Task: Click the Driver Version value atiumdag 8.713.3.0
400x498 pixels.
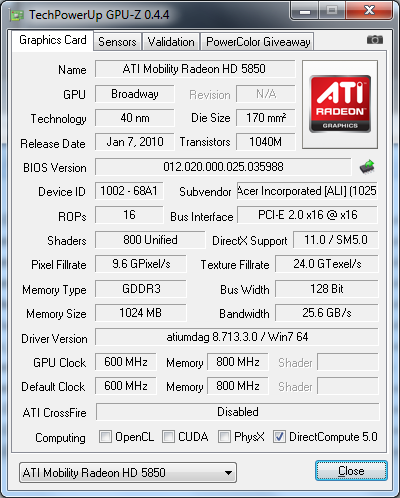Action: [x=237, y=337]
